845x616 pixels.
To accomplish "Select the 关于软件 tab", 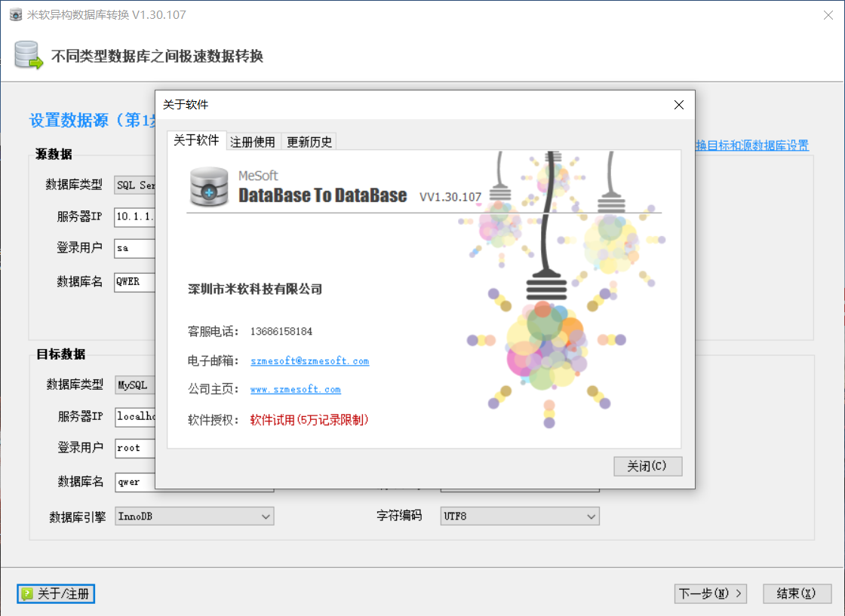I will 196,140.
